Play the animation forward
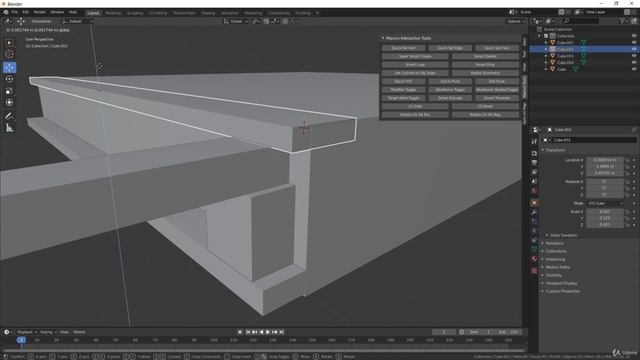640x360 pixels. pyautogui.click(x=268, y=332)
